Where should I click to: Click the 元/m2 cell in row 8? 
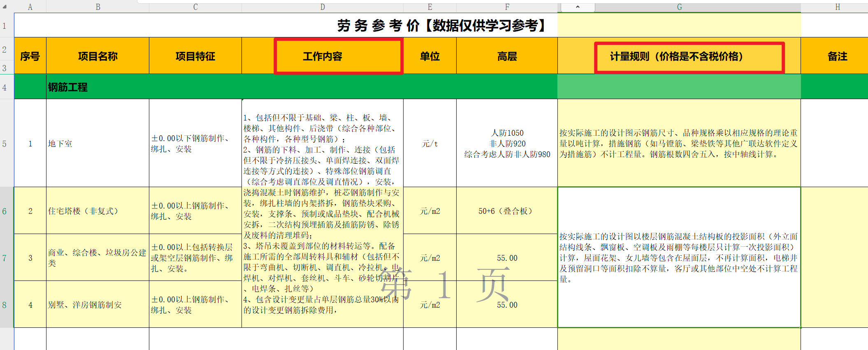click(430, 305)
